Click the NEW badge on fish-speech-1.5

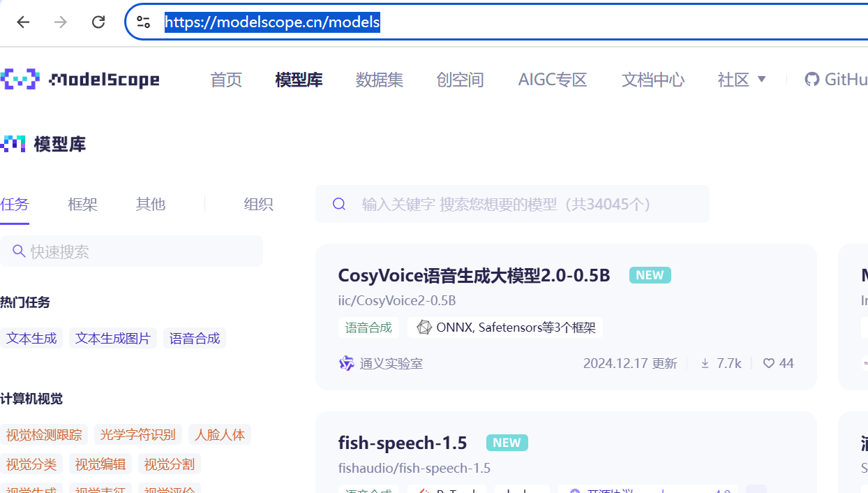(507, 443)
